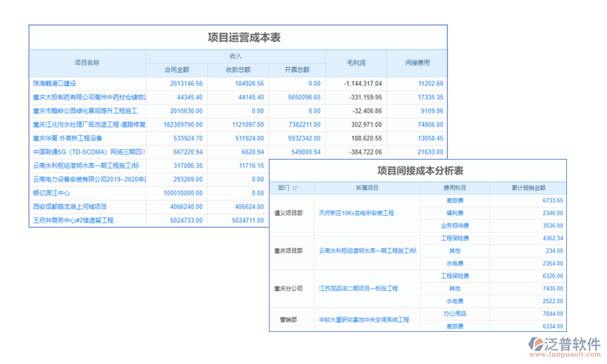This screenshot has height=364, width=607.
Task: Open 江苏成品油二期项目一标段工程 link
Action: pyautogui.click(x=358, y=288)
